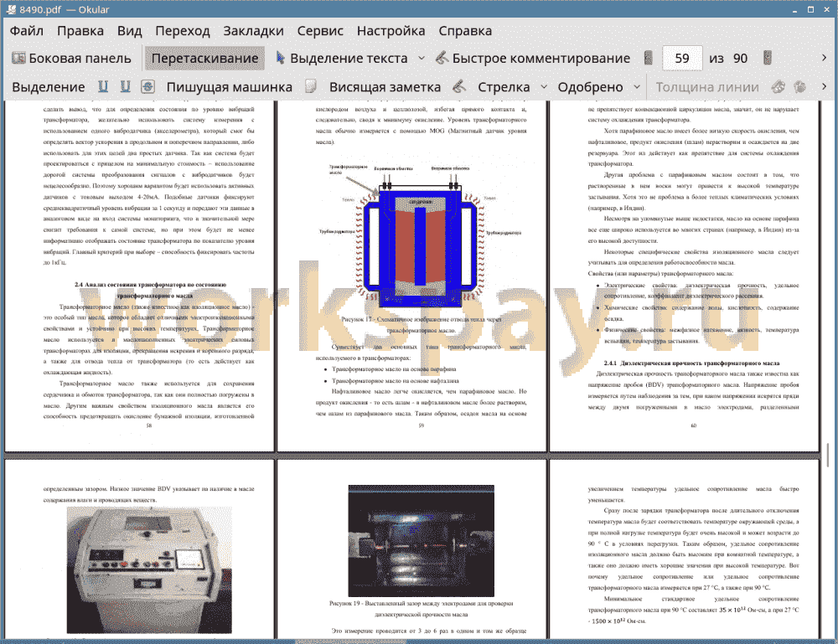
Task: Enable the Пишущая машинка typewriter tool
Action: click(x=230, y=87)
